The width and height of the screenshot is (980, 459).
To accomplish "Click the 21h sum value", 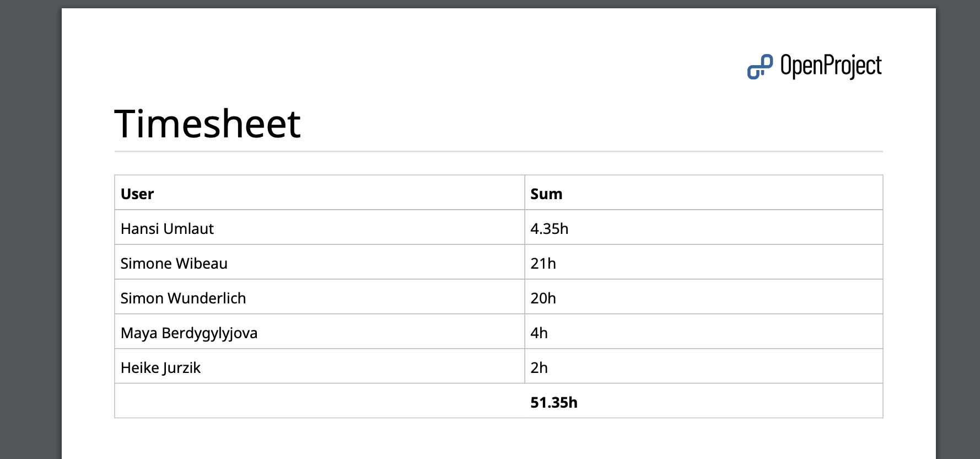I will (543, 263).
